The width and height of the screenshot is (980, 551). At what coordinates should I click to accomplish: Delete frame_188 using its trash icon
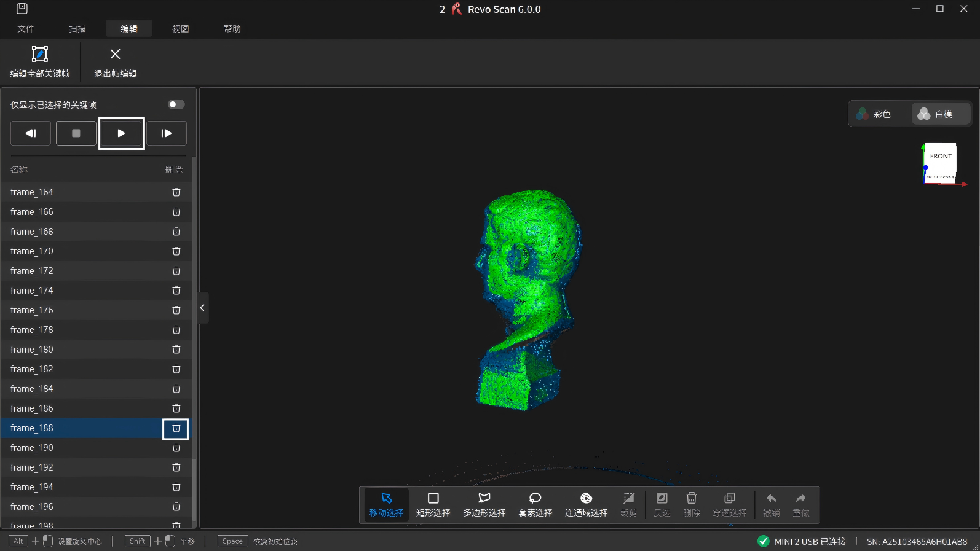point(176,428)
